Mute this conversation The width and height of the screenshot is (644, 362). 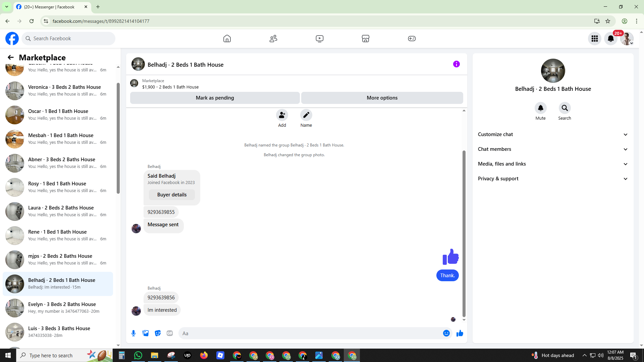pyautogui.click(x=540, y=108)
